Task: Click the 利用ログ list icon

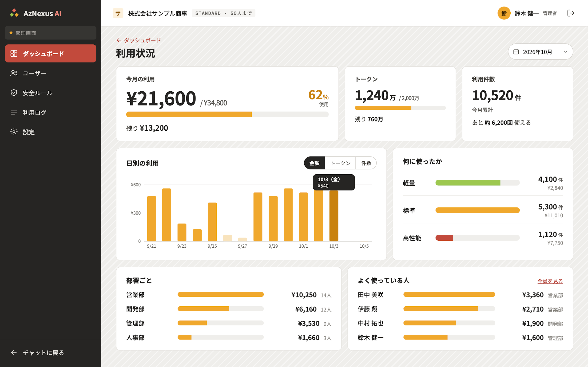Action: point(14,112)
